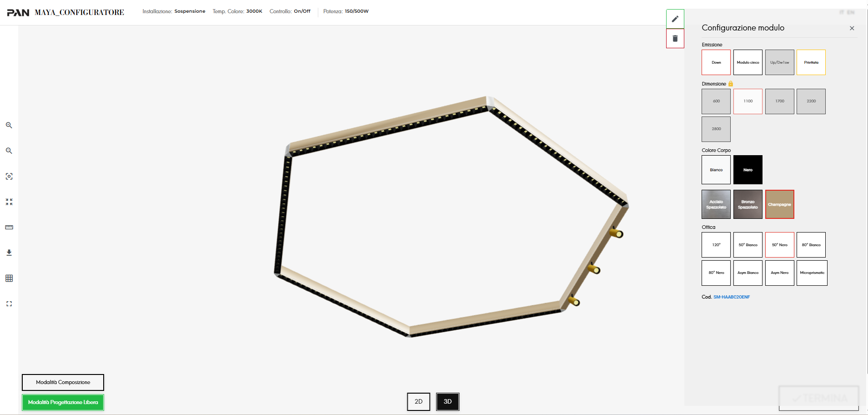Viewport: 868px width, 415px height.
Task: Switch to 2D view
Action: pos(418,401)
